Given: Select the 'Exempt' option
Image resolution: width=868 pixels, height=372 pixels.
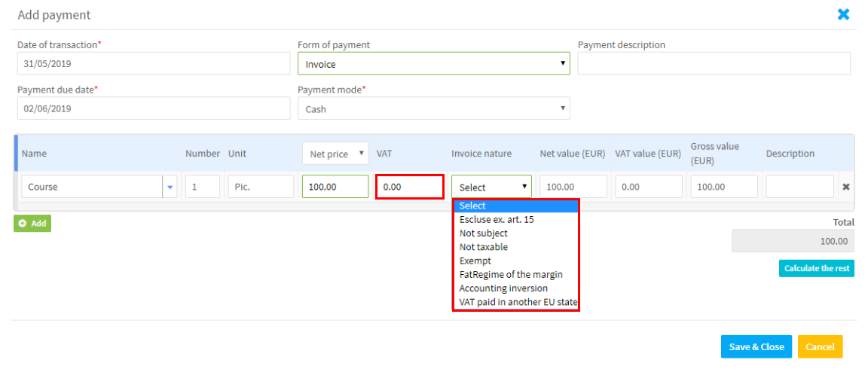Looking at the screenshot, I should (x=475, y=261).
